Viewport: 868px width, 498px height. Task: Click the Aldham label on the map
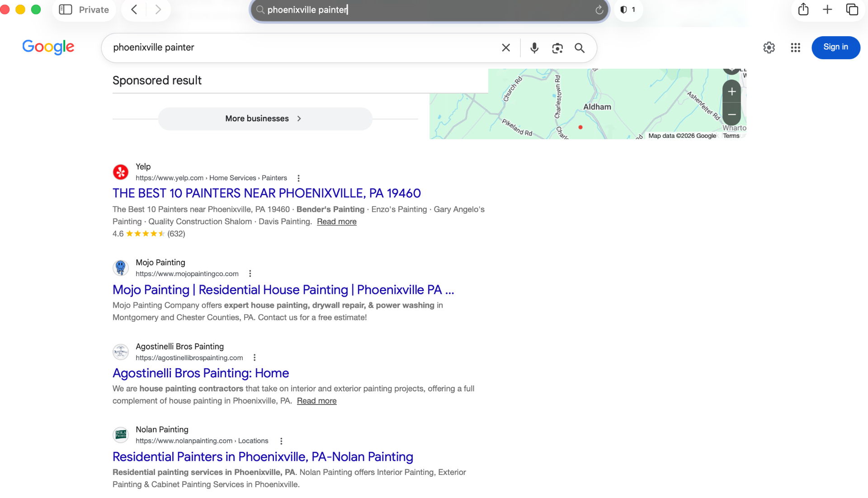[x=597, y=107]
